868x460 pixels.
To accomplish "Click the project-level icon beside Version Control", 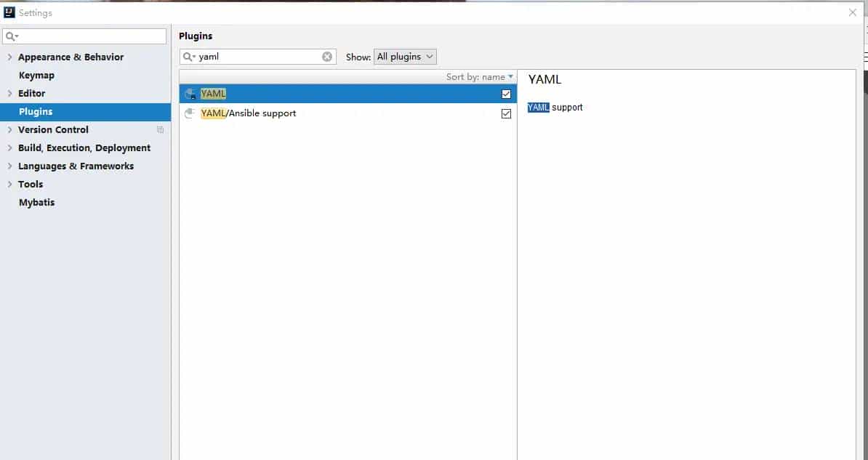I will 160,129.
